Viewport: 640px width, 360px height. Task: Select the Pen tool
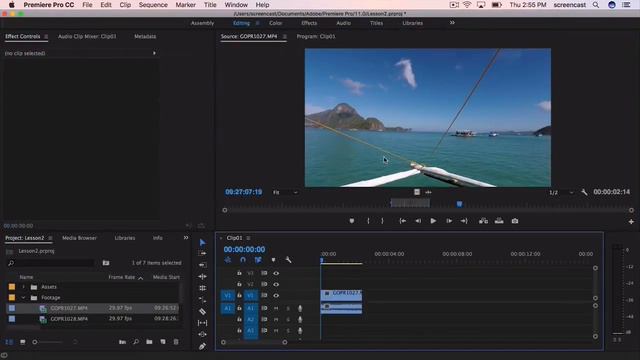[x=202, y=346]
